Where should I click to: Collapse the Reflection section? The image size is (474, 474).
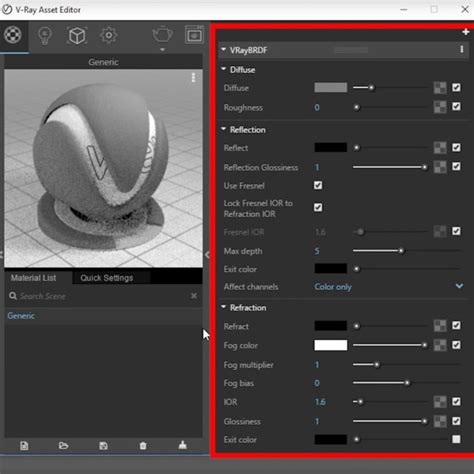point(223,129)
